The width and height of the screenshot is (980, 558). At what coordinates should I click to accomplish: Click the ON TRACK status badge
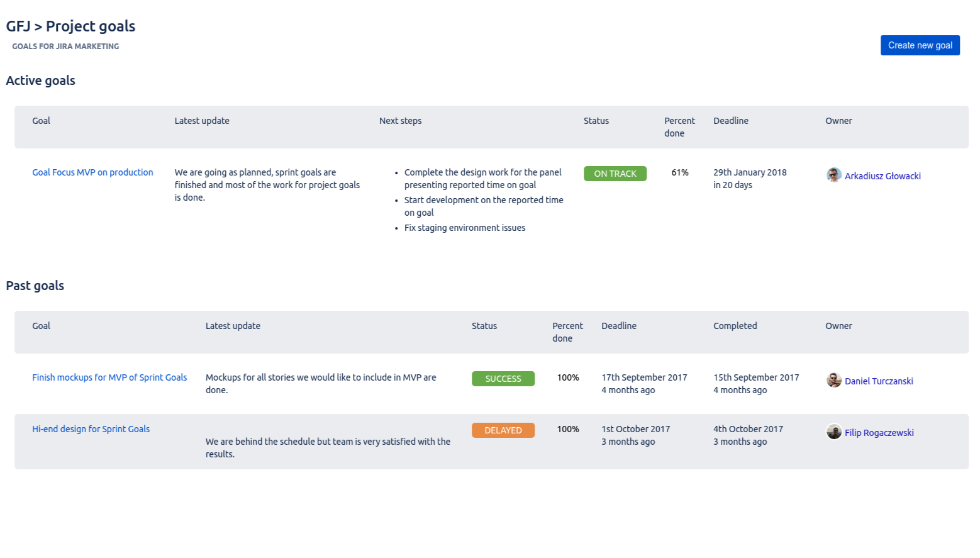tap(615, 174)
